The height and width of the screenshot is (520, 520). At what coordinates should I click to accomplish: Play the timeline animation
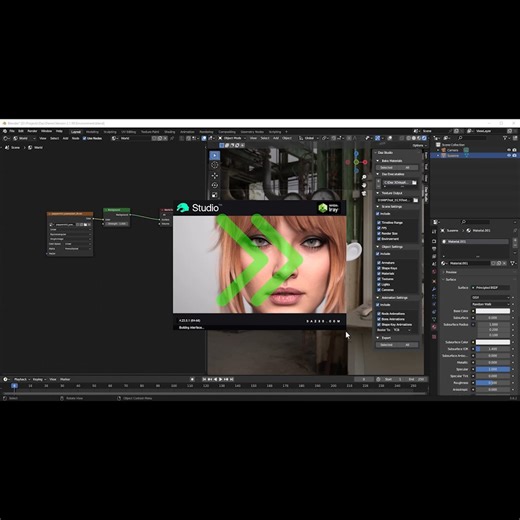pyautogui.click(x=221, y=379)
